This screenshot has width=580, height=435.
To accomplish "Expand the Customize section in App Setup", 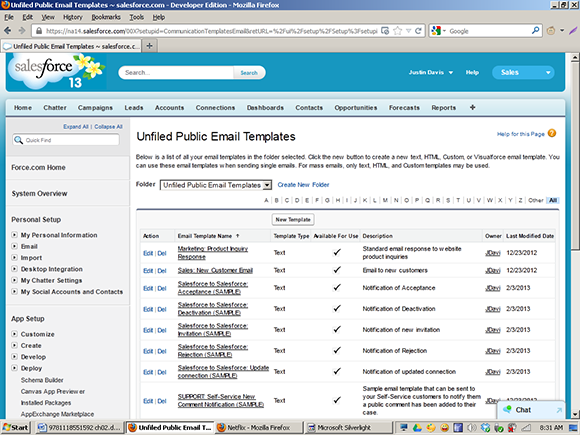I will [x=14, y=334].
